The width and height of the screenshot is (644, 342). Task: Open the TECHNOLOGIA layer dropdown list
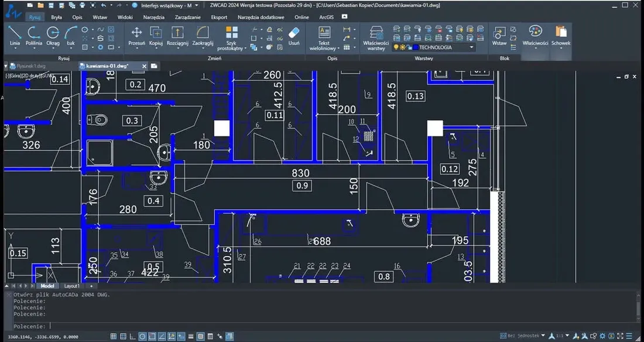pos(471,47)
